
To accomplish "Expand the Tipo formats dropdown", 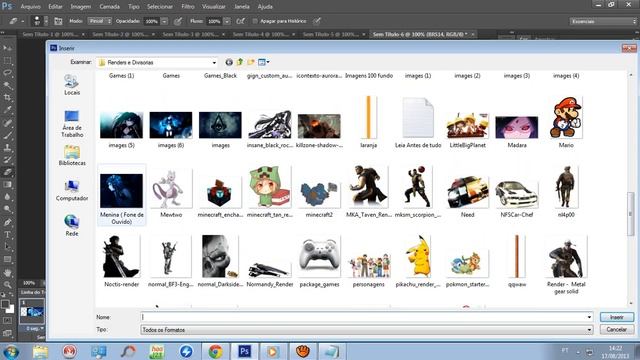I will click(589, 330).
